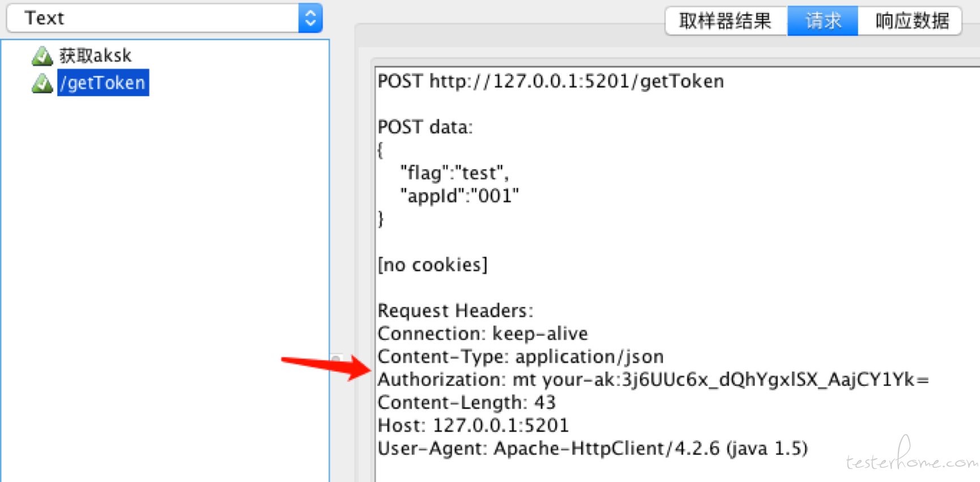
Task: Click the dropdown arrows beside Text
Action: tap(310, 18)
